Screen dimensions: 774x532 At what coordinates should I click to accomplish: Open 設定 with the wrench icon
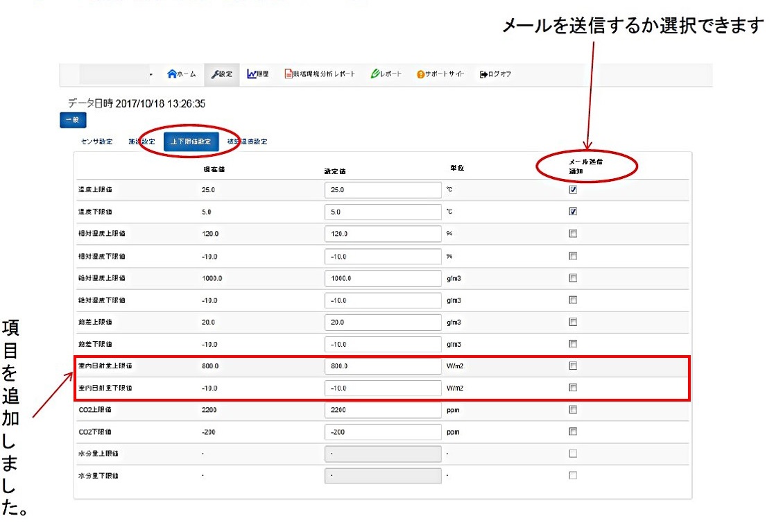[x=215, y=74]
